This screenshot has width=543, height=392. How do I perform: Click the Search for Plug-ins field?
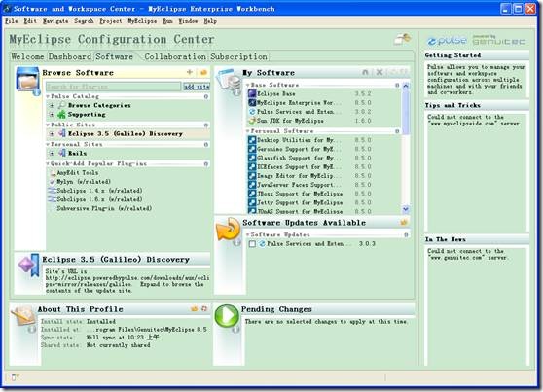[x=113, y=87]
